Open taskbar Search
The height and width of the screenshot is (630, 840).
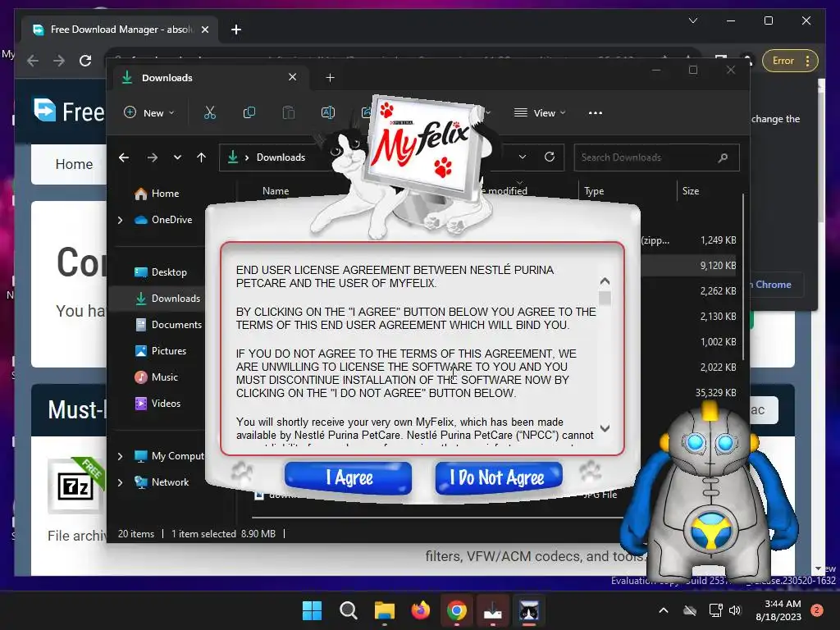point(348,610)
